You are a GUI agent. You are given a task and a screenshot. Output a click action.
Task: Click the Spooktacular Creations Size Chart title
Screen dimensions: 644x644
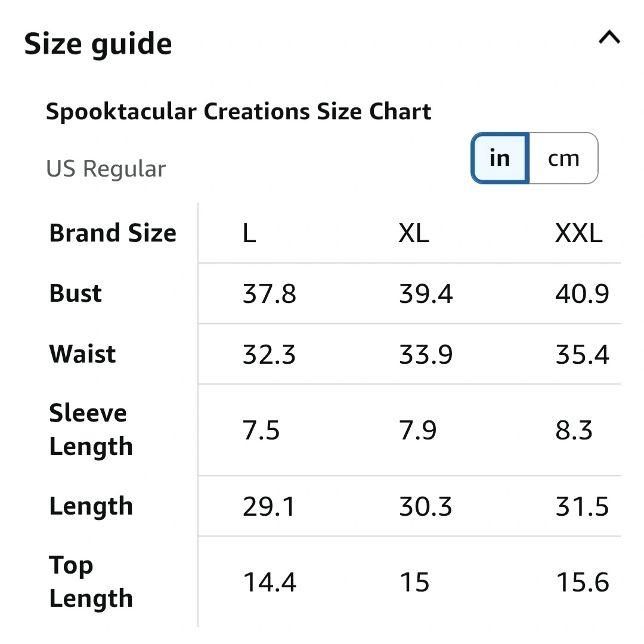(x=239, y=112)
